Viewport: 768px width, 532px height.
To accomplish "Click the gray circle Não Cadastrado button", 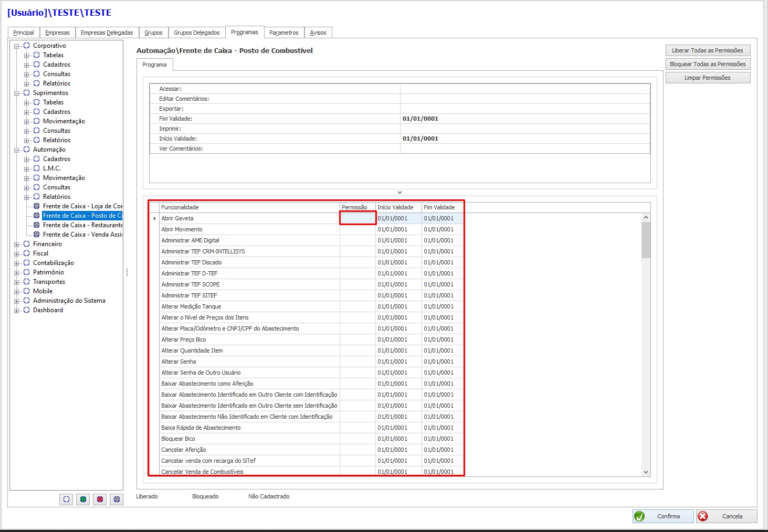I will pos(117,499).
